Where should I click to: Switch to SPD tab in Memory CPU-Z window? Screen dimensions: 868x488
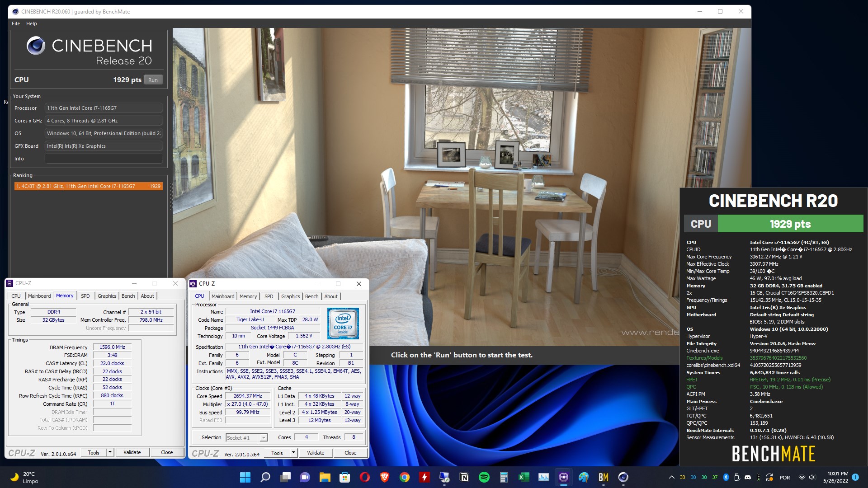pyautogui.click(x=85, y=296)
